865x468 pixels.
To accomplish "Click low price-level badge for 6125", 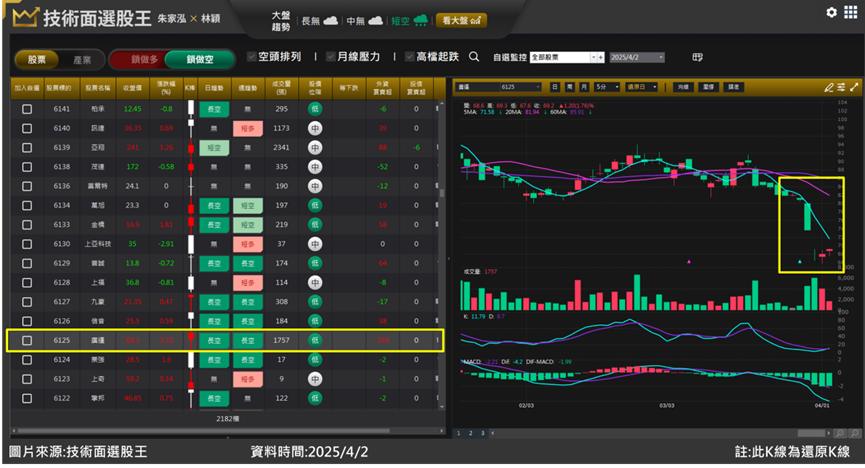I will pos(315,341).
